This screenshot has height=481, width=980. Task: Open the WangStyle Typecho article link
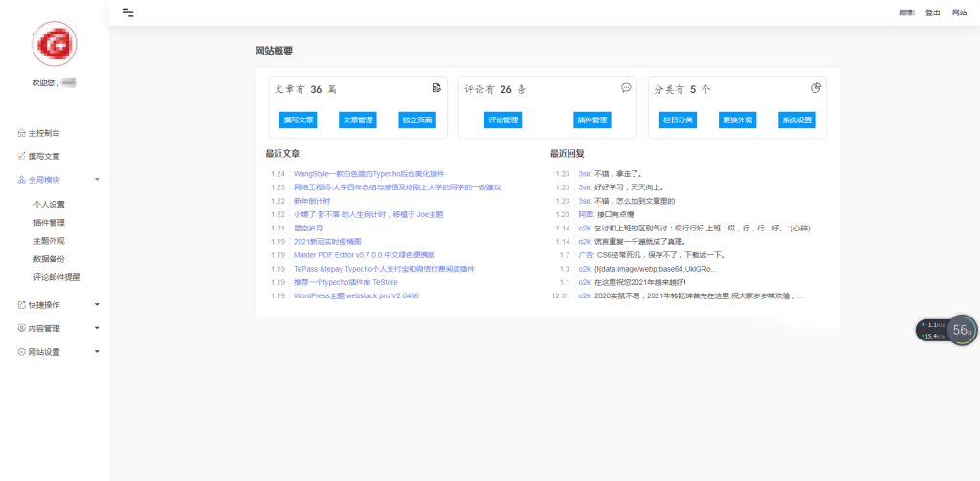click(368, 174)
